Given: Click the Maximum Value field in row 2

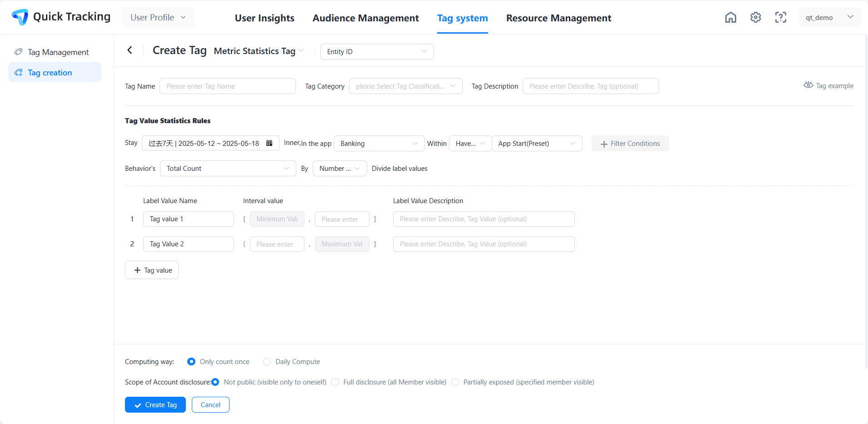Looking at the screenshot, I should pos(342,244).
